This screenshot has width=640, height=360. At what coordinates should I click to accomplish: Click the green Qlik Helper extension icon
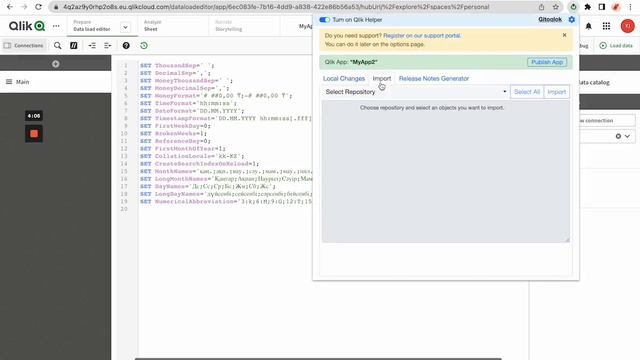(x=573, y=7)
